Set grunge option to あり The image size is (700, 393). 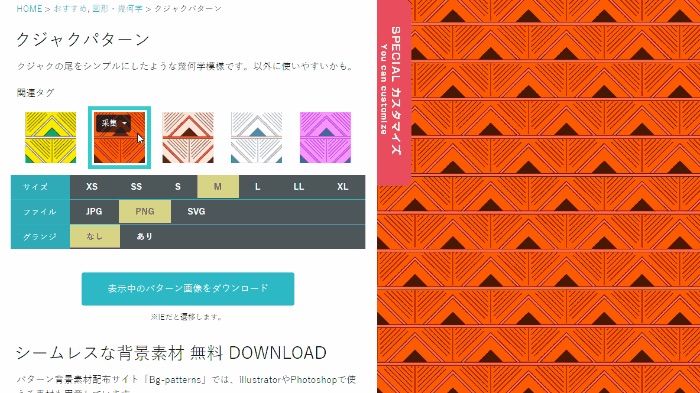tap(145, 236)
